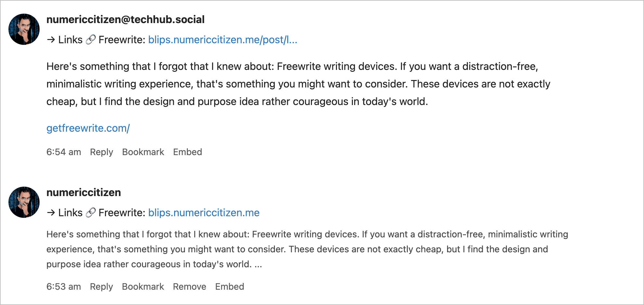
Task: Open the blips.numericcitizen.me link in the second post
Action: (x=204, y=213)
